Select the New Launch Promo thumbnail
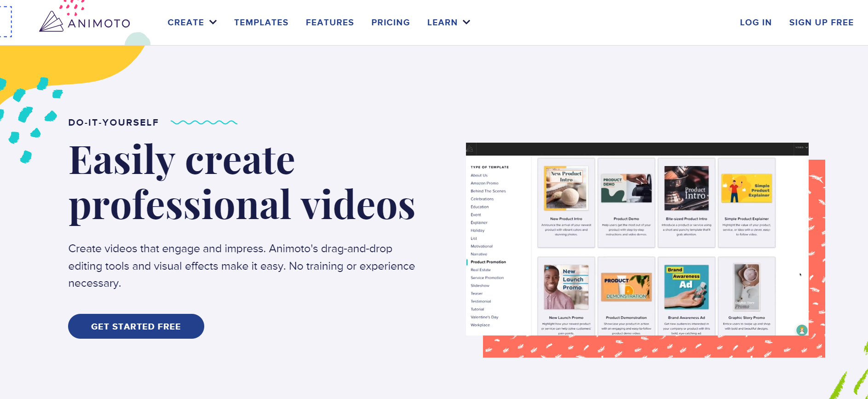 (566, 287)
